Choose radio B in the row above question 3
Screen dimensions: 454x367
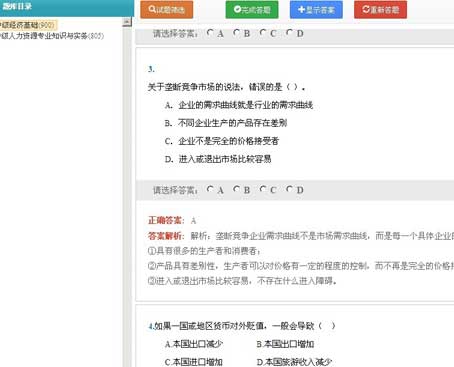236,33
